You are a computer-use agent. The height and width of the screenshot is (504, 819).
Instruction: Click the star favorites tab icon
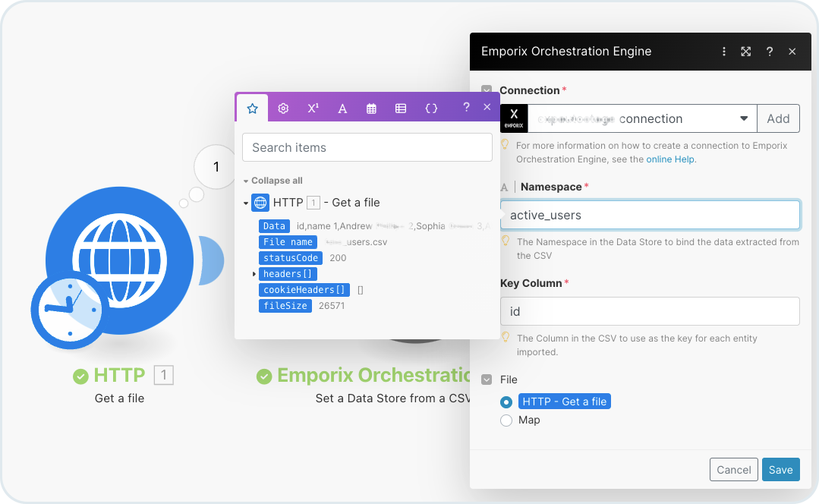pyautogui.click(x=253, y=109)
